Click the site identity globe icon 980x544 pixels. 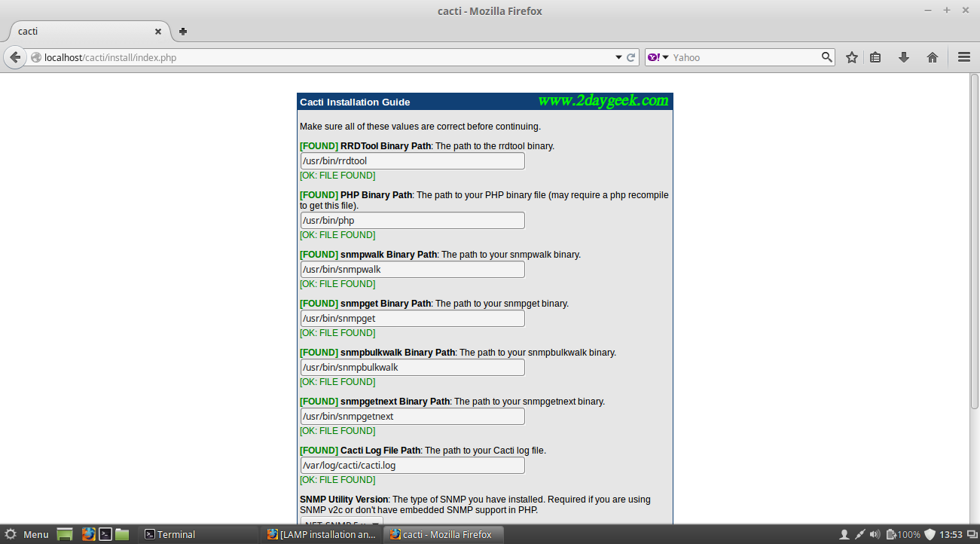[x=35, y=57]
